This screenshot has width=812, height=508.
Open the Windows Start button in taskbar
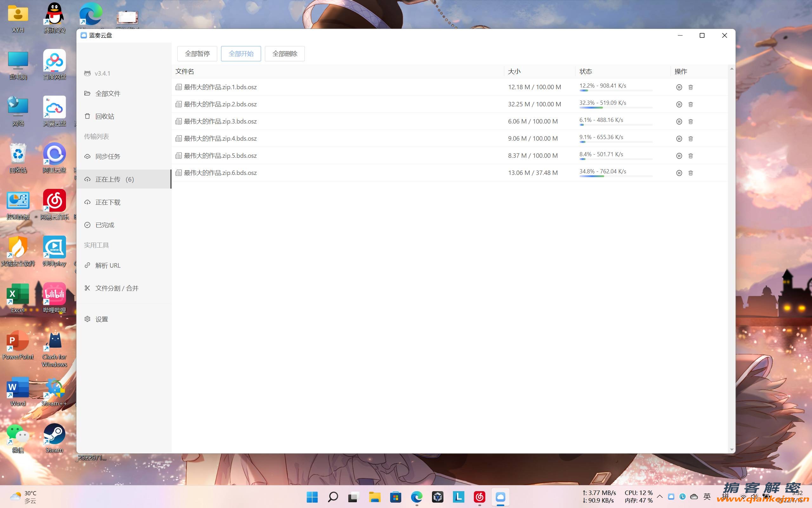[x=312, y=497]
